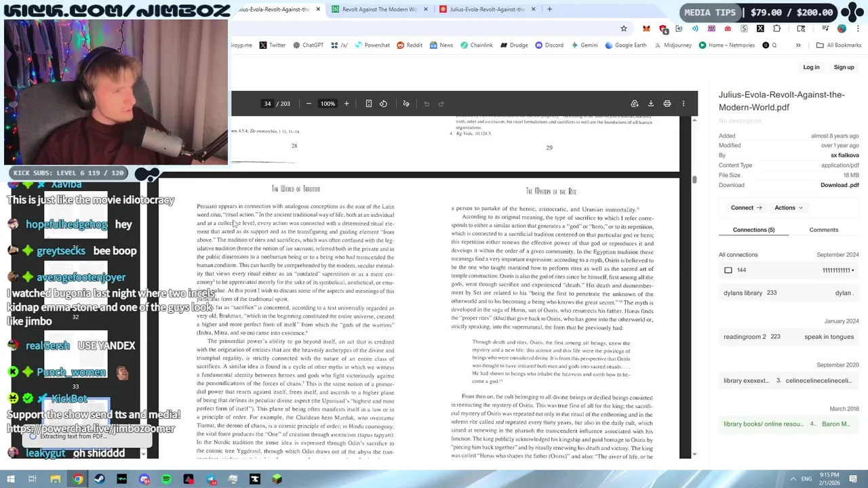The image size is (868, 488).
Task: Open the Midjourney bookmark sailboat icon
Action: pos(657,45)
